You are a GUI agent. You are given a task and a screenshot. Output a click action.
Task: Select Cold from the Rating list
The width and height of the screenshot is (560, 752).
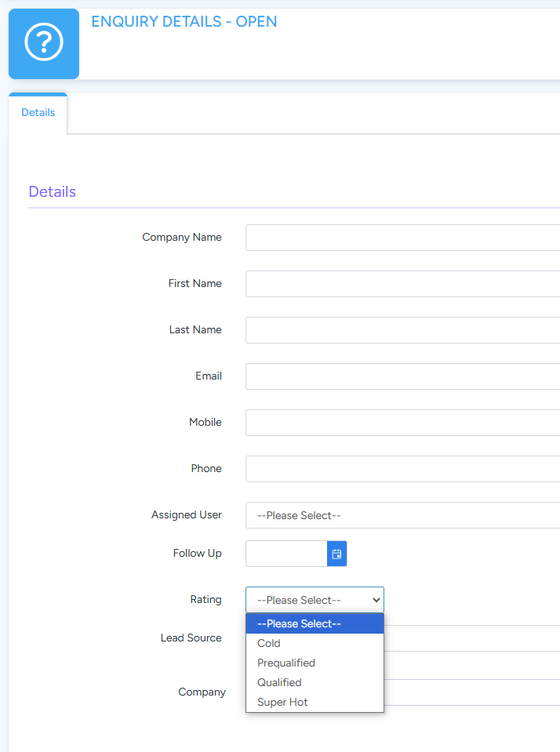point(315,644)
